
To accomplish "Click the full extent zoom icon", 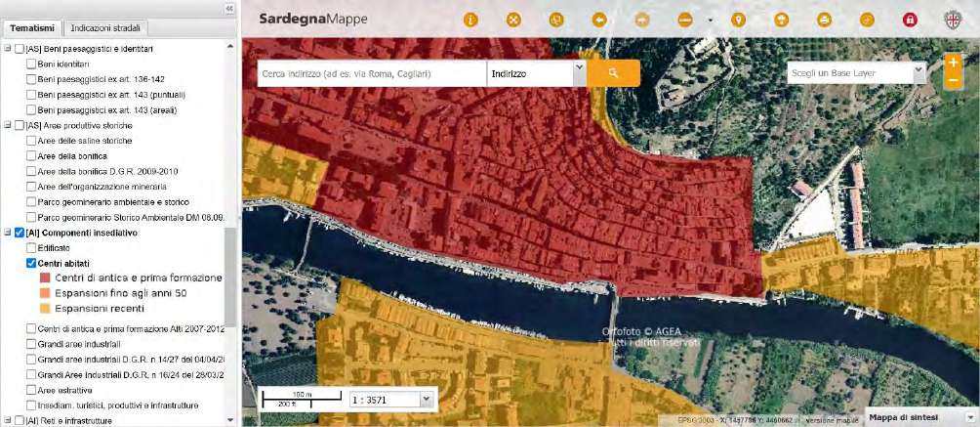I will (513, 20).
